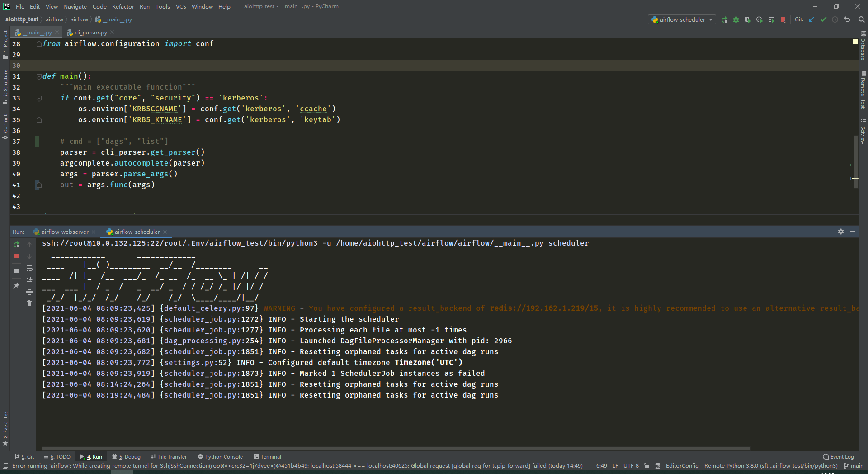
Task: Open the File menu
Action: coord(20,6)
